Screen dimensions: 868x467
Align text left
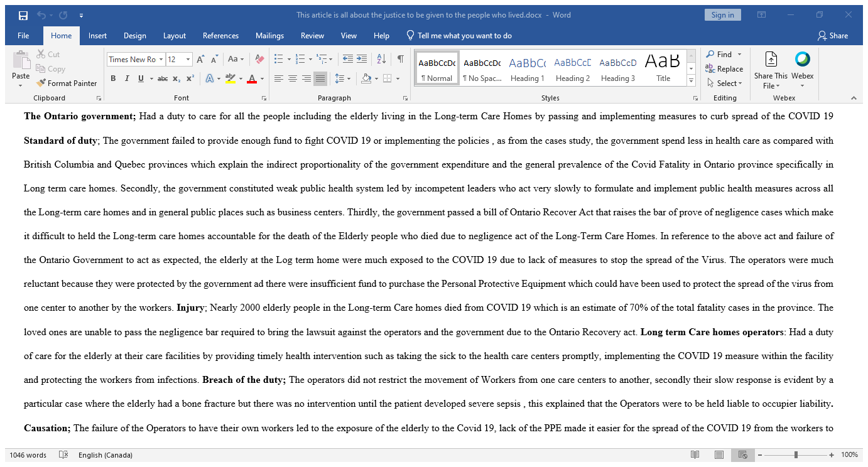click(x=279, y=78)
